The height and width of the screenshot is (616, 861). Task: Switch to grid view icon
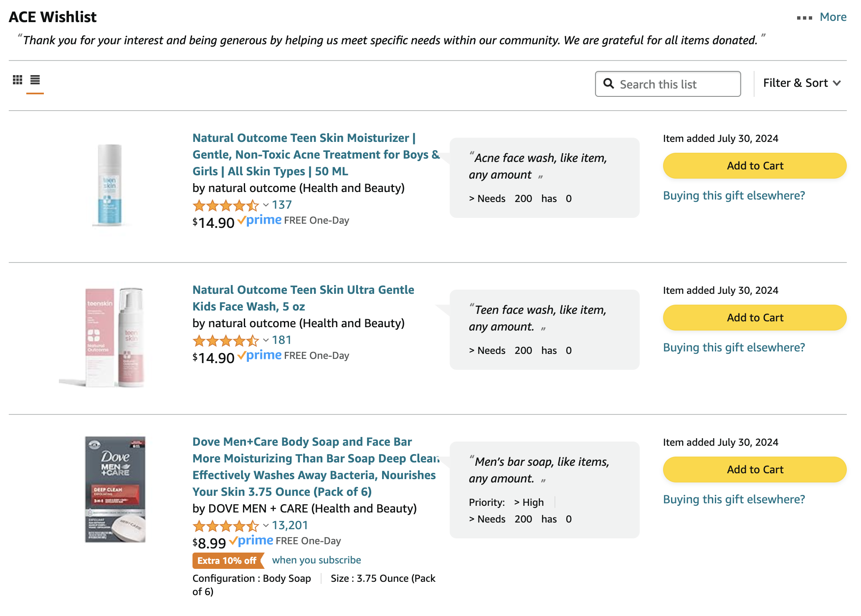tap(18, 80)
